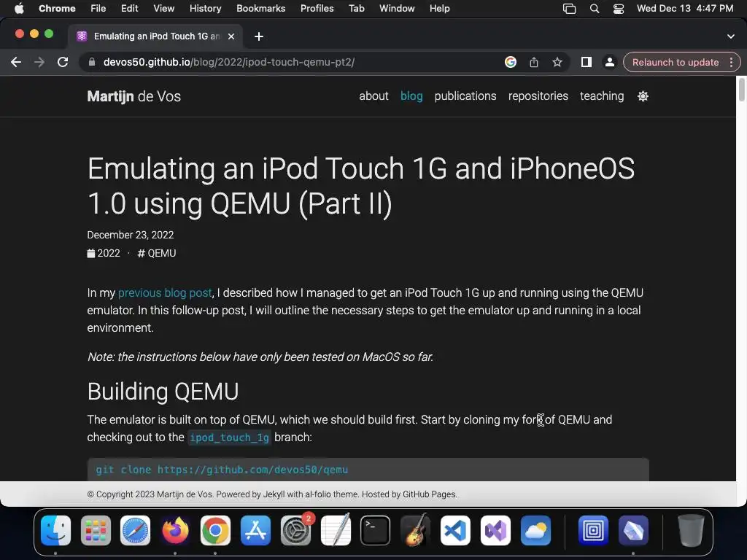Open the Help menu
Viewport: 747px width, 560px height.
pyautogui.click(x=439, y=9)
